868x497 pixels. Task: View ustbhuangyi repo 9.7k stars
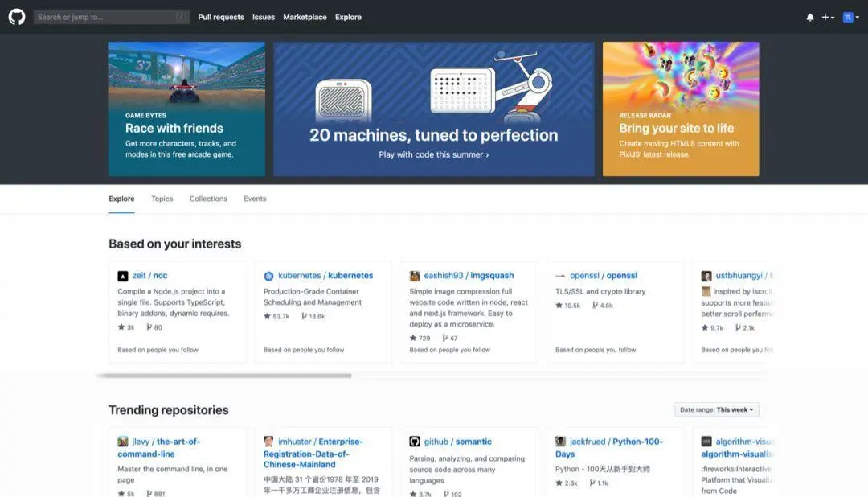coord(712,328)
